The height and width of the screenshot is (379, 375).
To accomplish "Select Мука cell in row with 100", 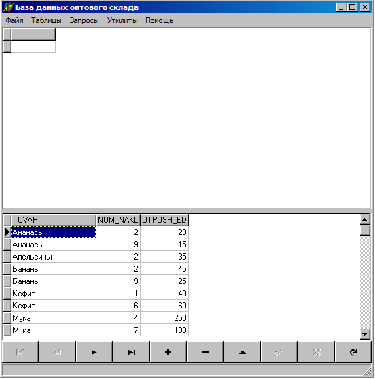I will (53, 330).
